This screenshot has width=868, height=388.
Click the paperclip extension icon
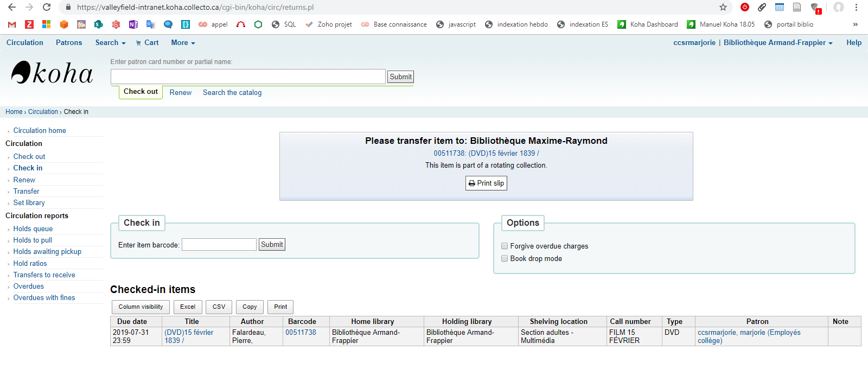coord(762,7)
